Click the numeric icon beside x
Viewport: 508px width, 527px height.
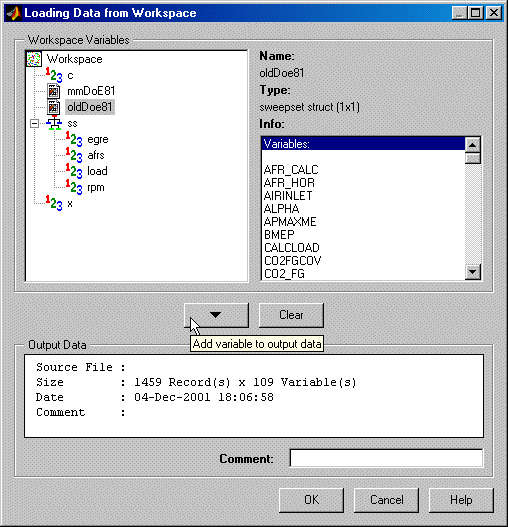pos(54,203)
